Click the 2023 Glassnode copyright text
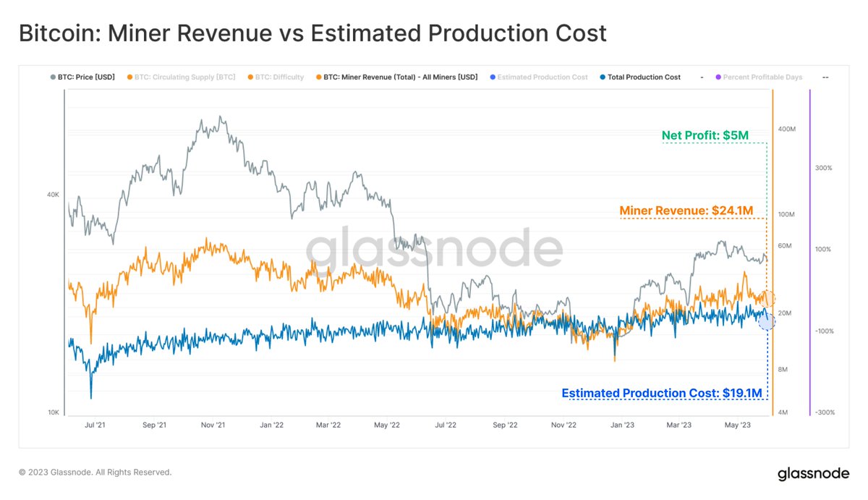This screenshot has width=868, height=500. click(95, 473)
